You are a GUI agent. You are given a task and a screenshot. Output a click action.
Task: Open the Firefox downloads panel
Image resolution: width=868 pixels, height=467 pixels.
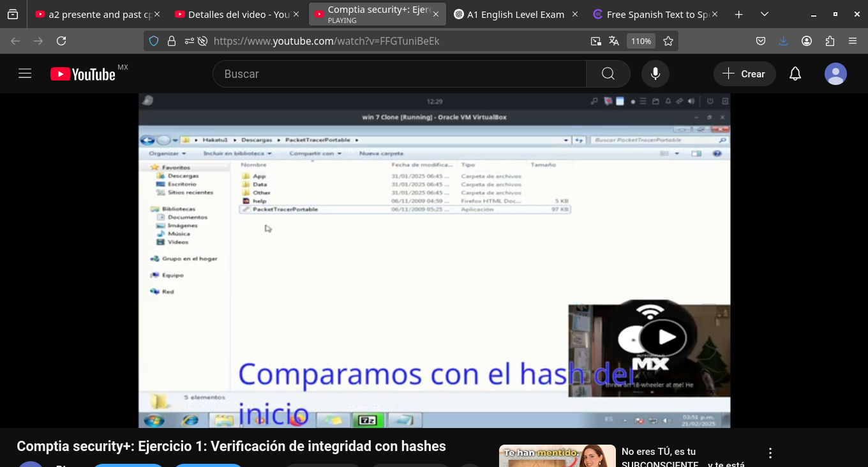click(784, 41)
